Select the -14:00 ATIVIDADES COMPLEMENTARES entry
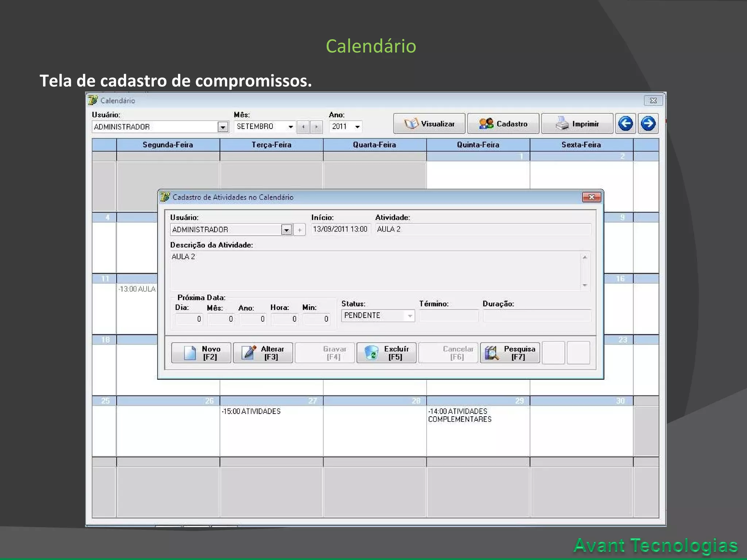747x560 pixels. pyautogui.click(x=460, y=415)
